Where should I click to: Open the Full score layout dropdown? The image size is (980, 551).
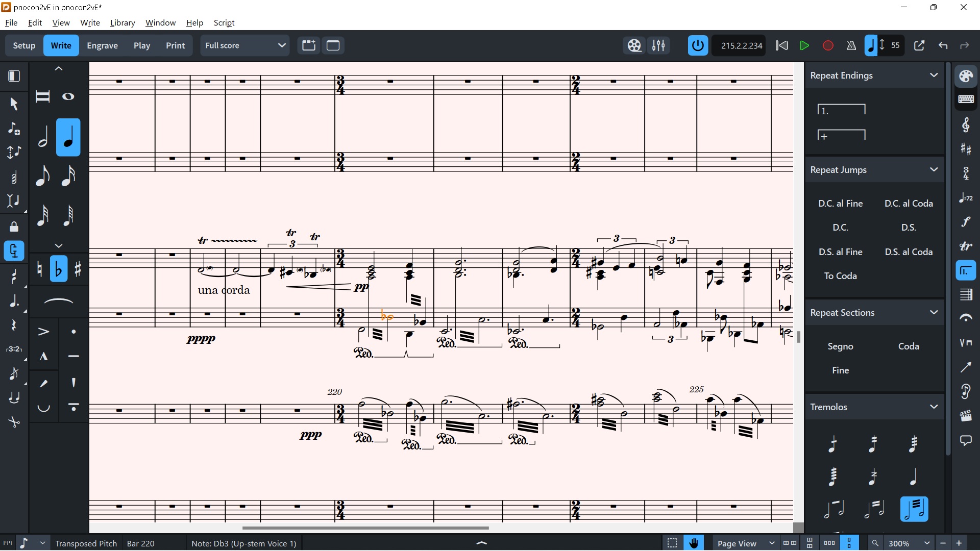pos(245,45)
